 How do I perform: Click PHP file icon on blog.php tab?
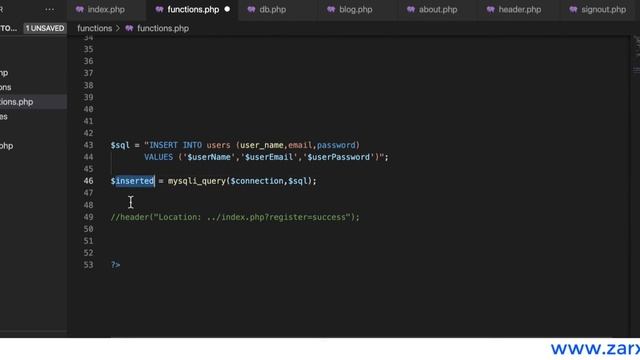pos(331,9)
